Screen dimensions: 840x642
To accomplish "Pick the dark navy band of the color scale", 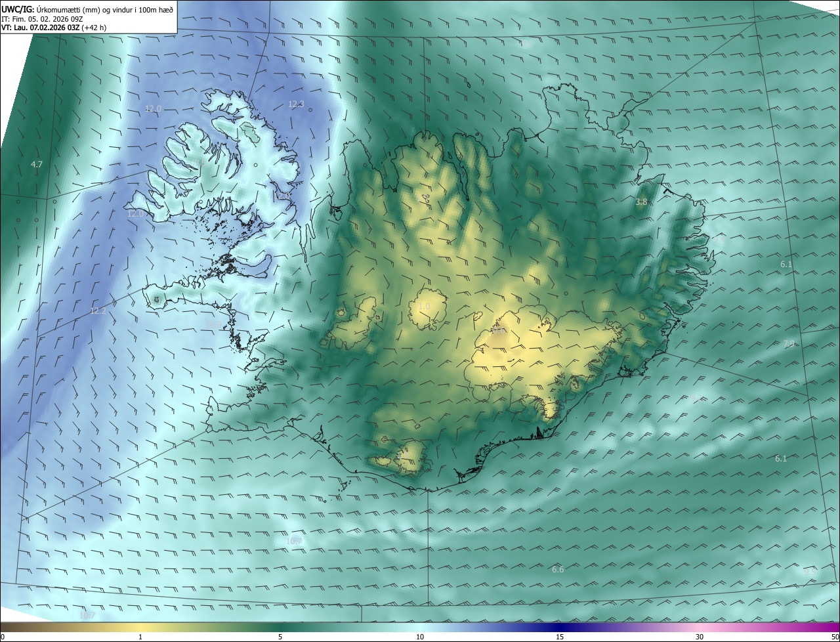I will 560,627.
